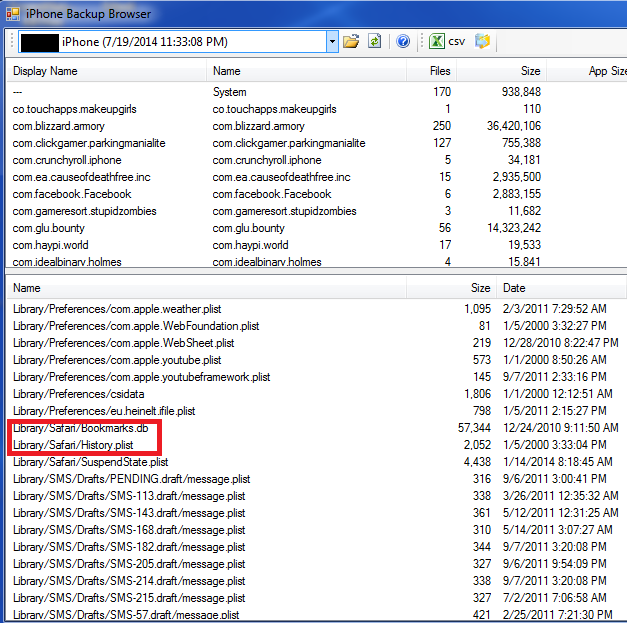The height and width of the screenshot is (623, 627).
Task: Click date 1/14/2014 8:18:45 AM
Action: pos(558,462)
